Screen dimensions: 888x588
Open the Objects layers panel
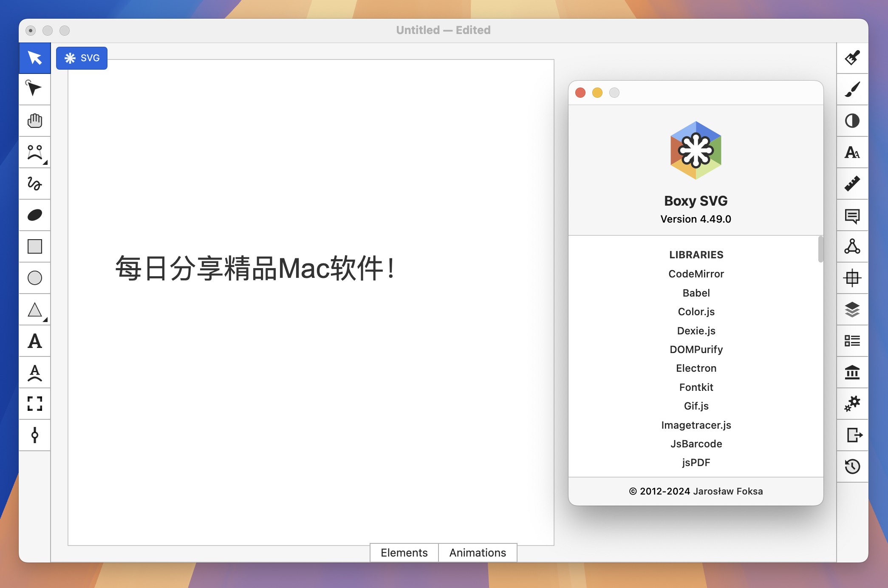(852, 309)
